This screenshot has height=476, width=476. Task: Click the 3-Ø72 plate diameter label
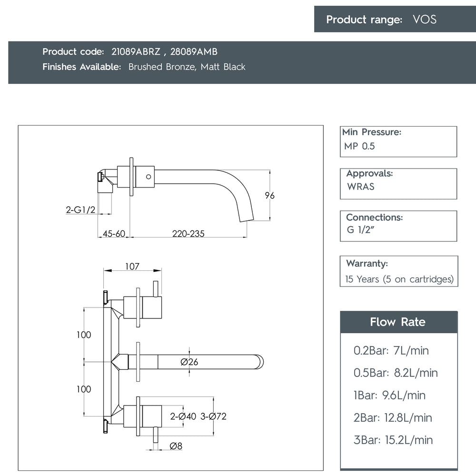click(x=213, y=416)
